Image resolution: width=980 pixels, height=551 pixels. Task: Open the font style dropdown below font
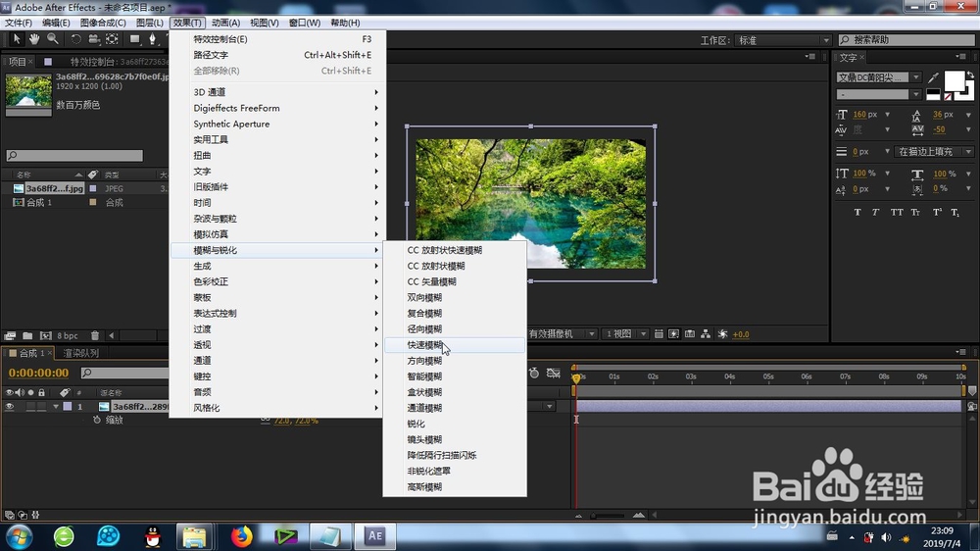[x=878, y=94]
